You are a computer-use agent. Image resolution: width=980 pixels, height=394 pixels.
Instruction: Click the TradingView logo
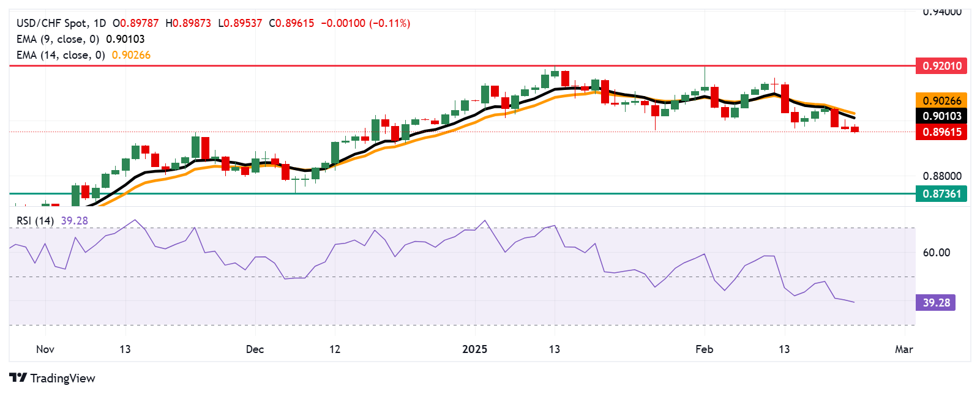52,378
